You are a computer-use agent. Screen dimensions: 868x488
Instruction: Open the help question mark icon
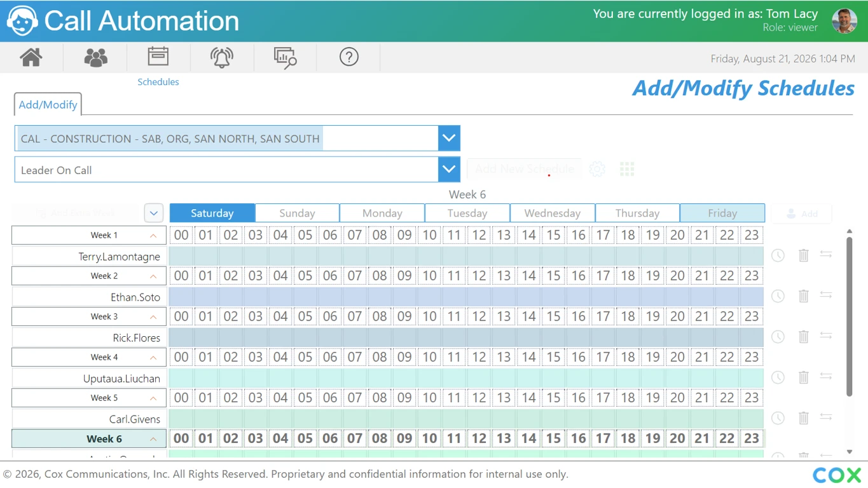(x=348, y=57)
